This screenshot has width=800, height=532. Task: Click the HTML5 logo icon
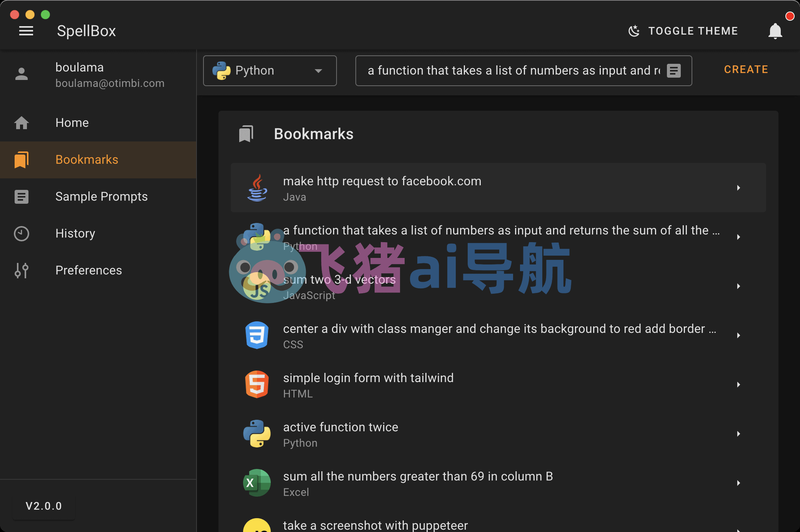257,384
